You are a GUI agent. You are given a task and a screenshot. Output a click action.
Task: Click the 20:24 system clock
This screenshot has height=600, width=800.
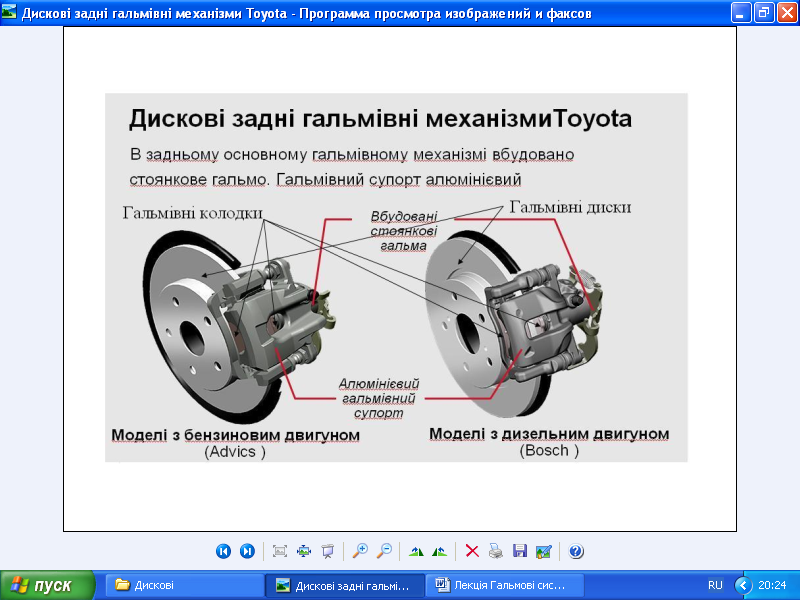click(772, 585)
